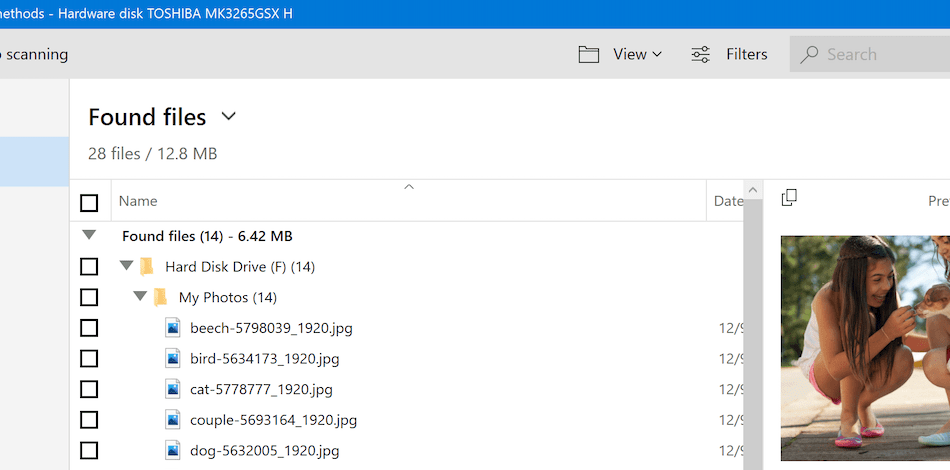Click the 28 files / 12.8 MB summary text
The image size is (950, 470).
point(153,154)
